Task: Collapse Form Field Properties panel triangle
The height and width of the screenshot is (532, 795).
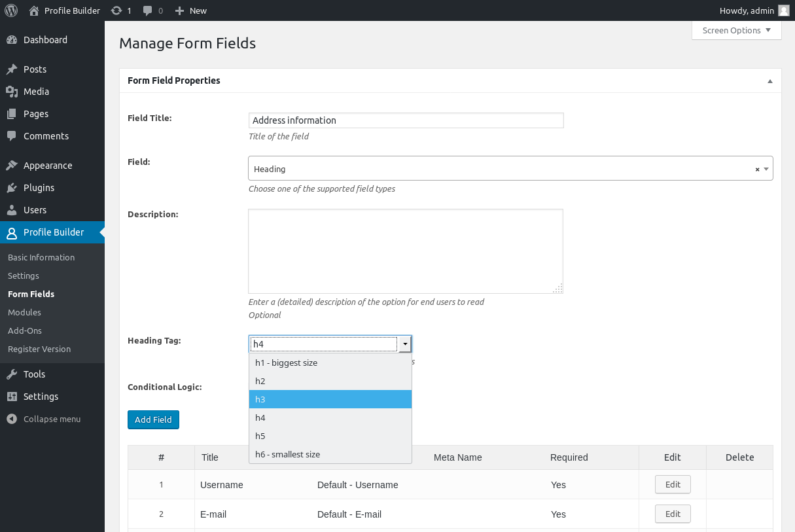Action: coord(770,81)
